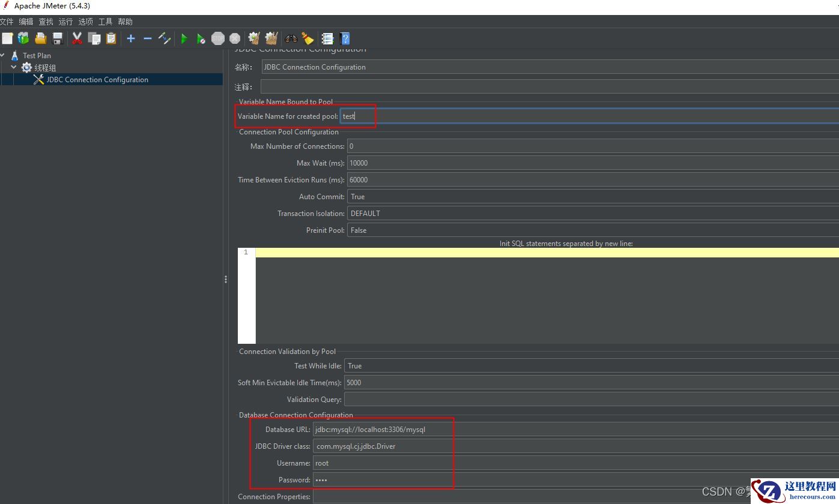Open the Function Helper dialog icon

pyautogui.click(x=327, y=38)
